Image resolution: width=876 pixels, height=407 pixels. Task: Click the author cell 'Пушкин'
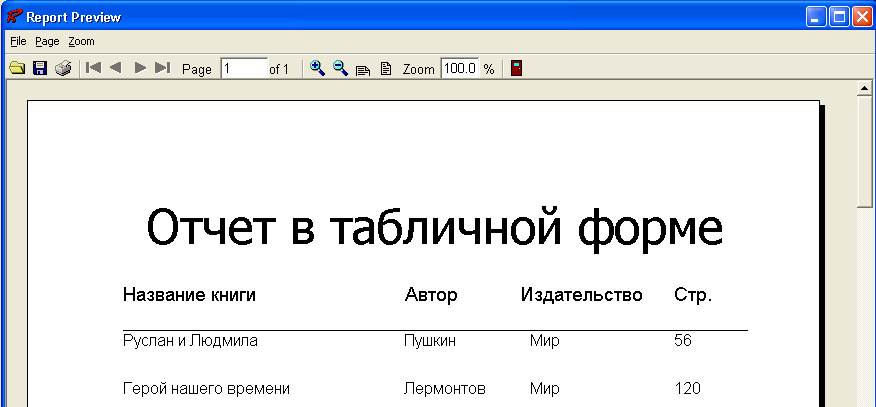tap(430, 341)
